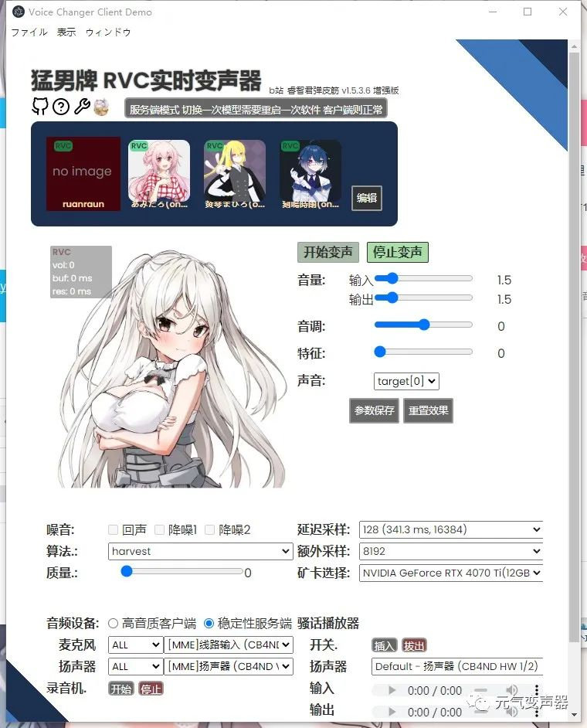Minimize the Voice Changer window
Viewport: 587px width, 728px height.
493,12
